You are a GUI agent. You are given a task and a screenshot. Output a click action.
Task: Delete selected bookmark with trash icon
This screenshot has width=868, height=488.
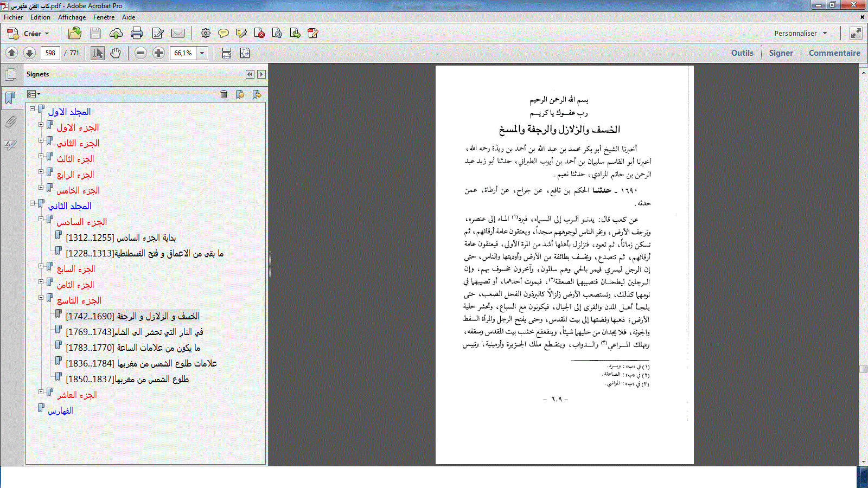coord(224,94)
